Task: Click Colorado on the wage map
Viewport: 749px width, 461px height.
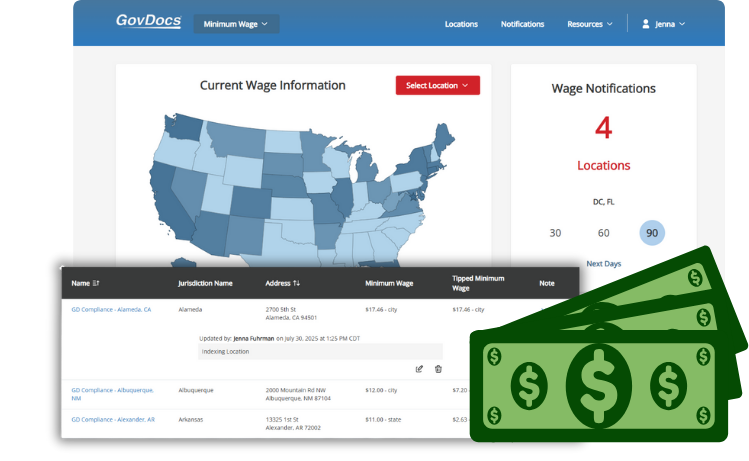Action: tap(252, 202)
